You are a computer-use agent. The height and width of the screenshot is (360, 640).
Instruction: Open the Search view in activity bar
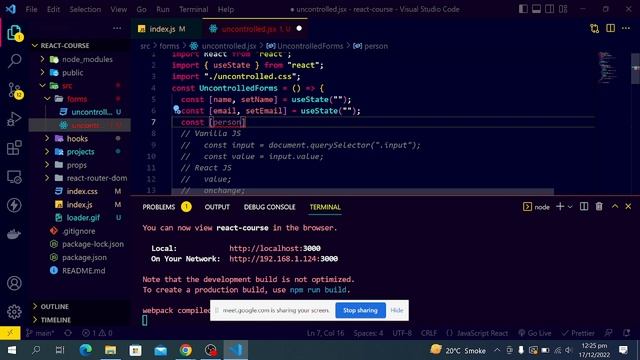point(14,61)
